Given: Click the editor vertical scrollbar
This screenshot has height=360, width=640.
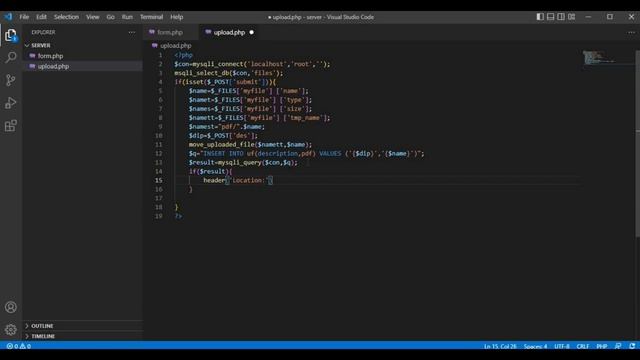Looking at the screenshot, I should pyautogui.click(x=638, y=143).
